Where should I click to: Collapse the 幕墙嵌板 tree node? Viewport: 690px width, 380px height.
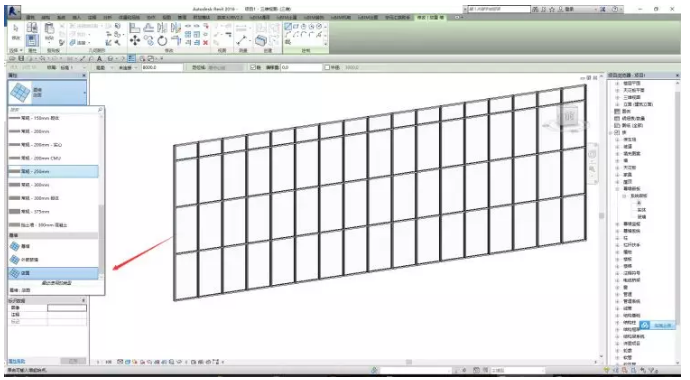click(617, 189)
